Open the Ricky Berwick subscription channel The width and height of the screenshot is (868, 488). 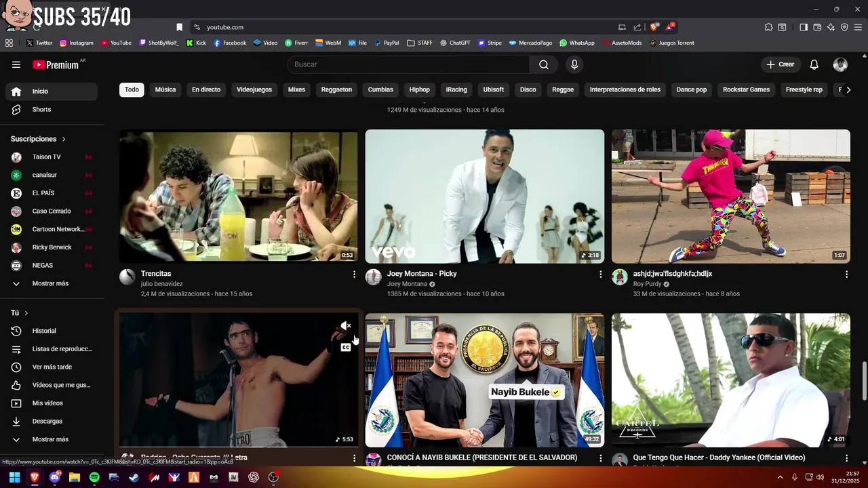[52, 247]
